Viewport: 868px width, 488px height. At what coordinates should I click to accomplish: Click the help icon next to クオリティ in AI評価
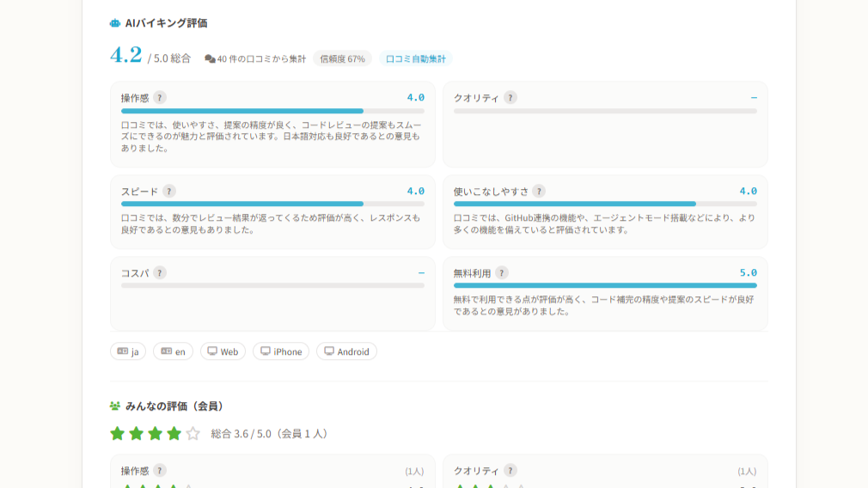pos(510,98)
